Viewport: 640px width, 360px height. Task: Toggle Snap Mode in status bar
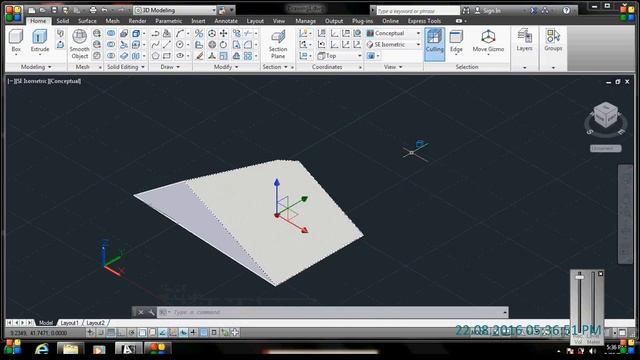pos(100,332)
